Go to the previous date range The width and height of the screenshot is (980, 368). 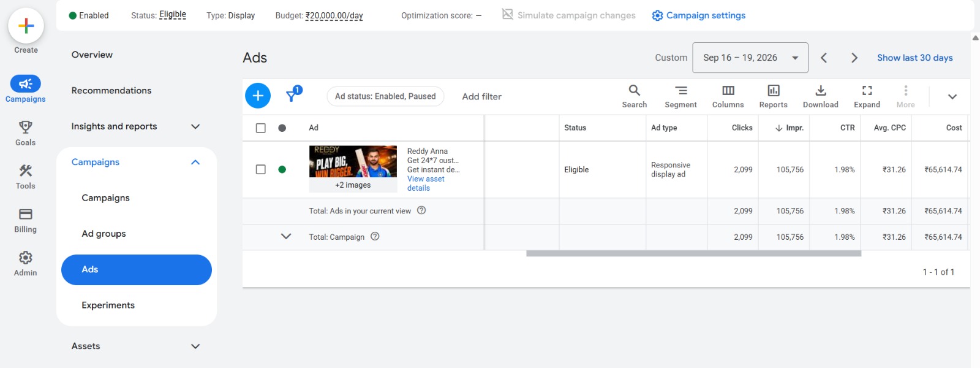pyautogui.click(x=824, y=58)
